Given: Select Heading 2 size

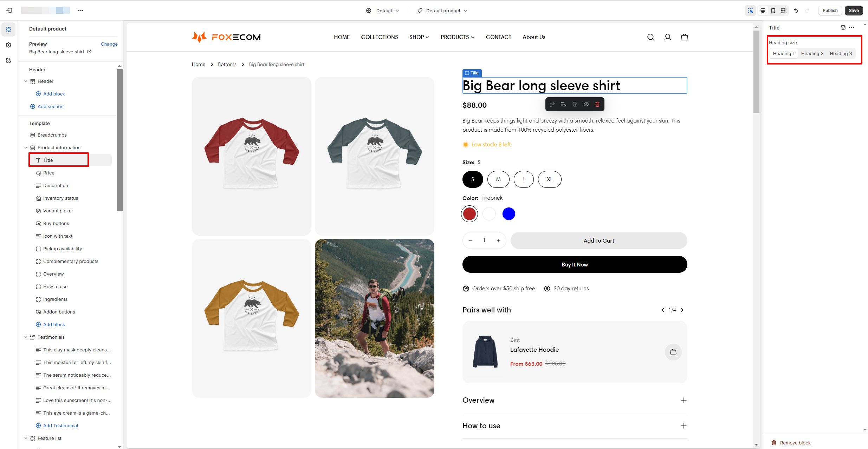Looking at the screenshot, I should point(812,53).
